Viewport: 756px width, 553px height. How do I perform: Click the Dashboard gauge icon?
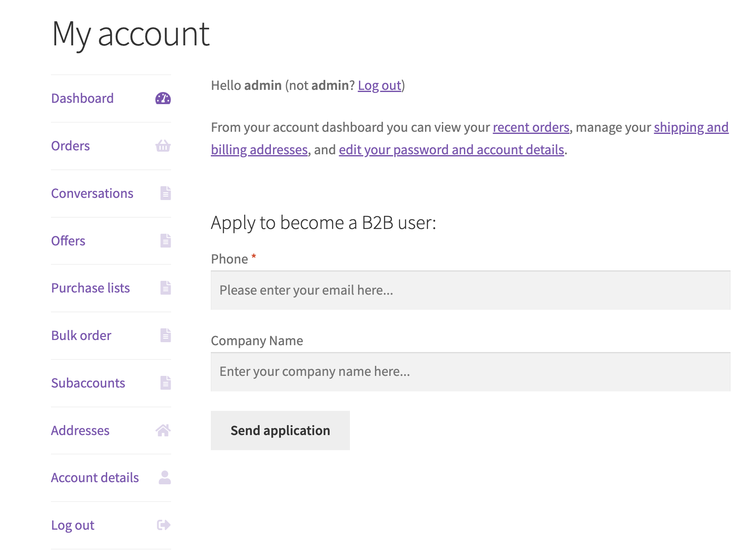[x=163, y=99]
